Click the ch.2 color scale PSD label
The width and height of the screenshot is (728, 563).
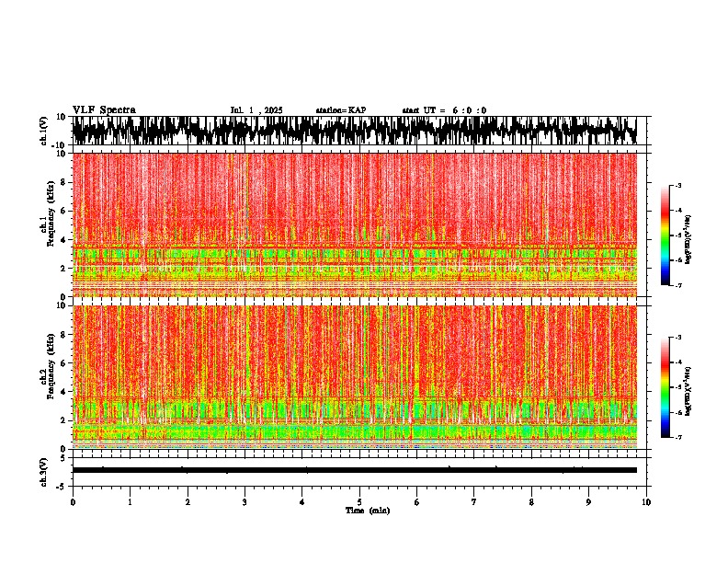[688, 391]
